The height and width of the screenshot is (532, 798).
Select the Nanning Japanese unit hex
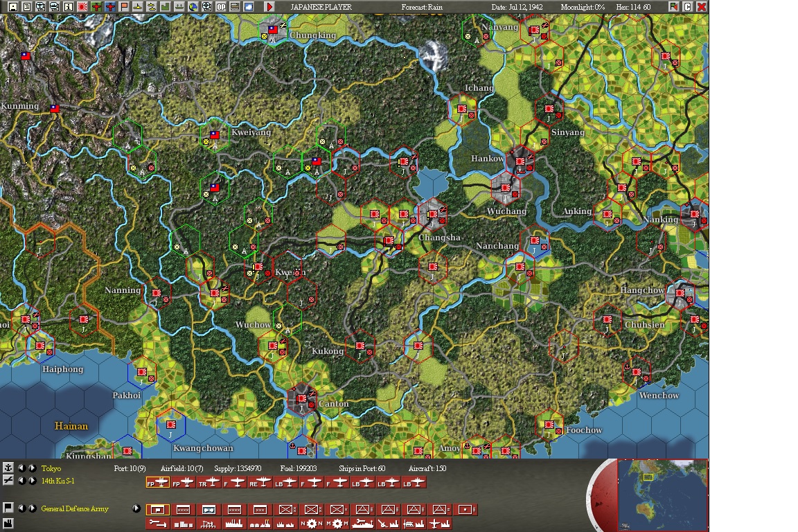point(157,294)
